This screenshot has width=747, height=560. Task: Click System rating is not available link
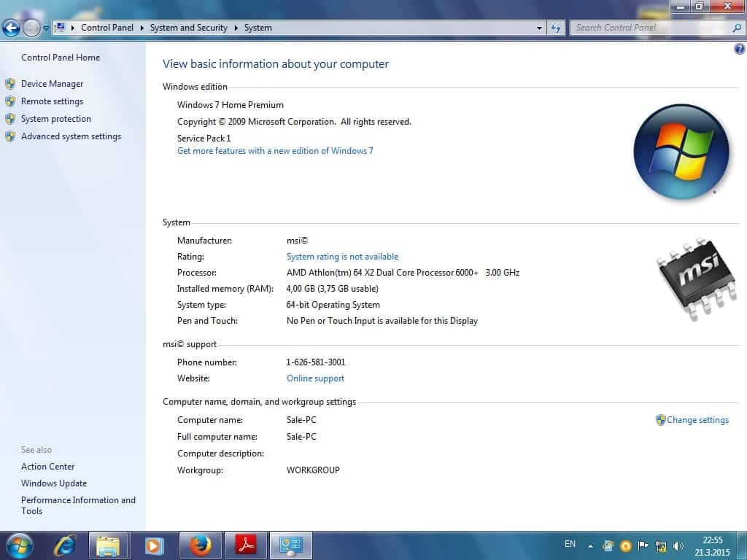point(342,257)
